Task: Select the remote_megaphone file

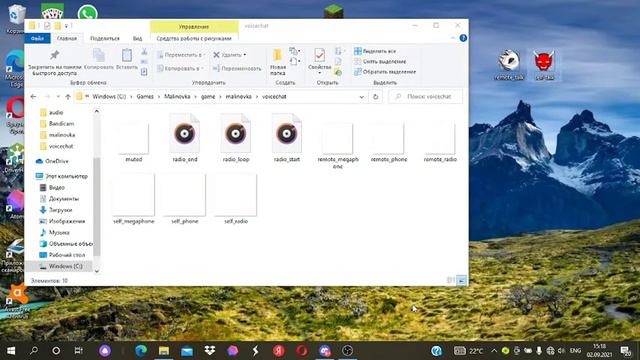Action: click(x=338, y=145)
